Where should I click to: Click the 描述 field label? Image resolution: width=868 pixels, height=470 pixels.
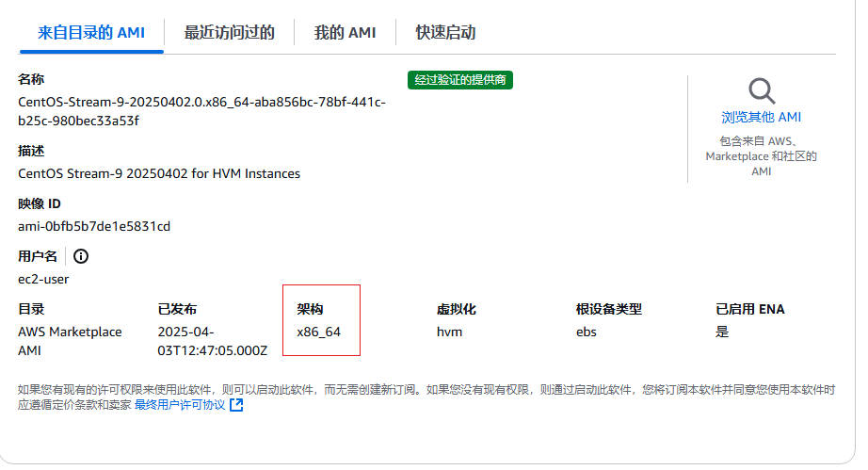(31, 151)
